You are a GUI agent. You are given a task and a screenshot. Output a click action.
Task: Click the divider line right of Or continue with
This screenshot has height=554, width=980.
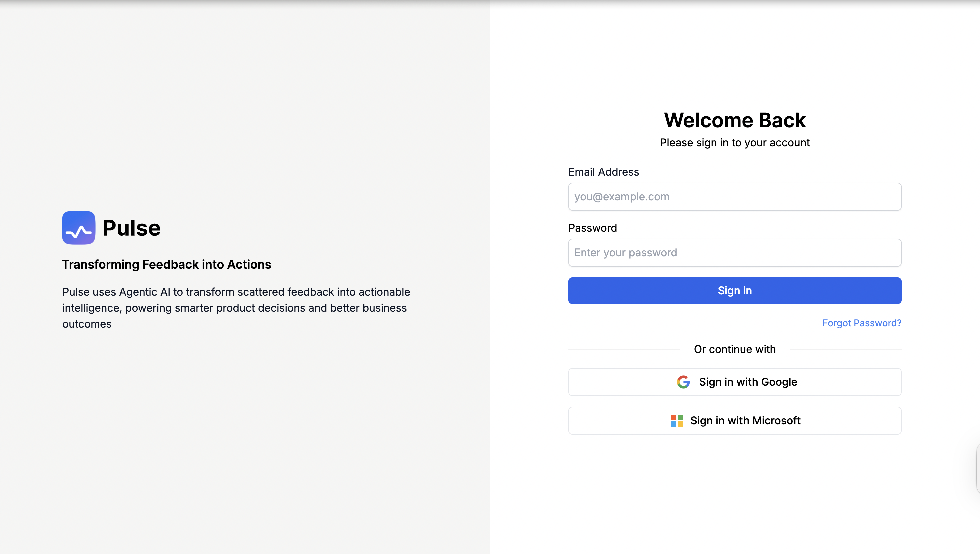[x=846, y=349]
